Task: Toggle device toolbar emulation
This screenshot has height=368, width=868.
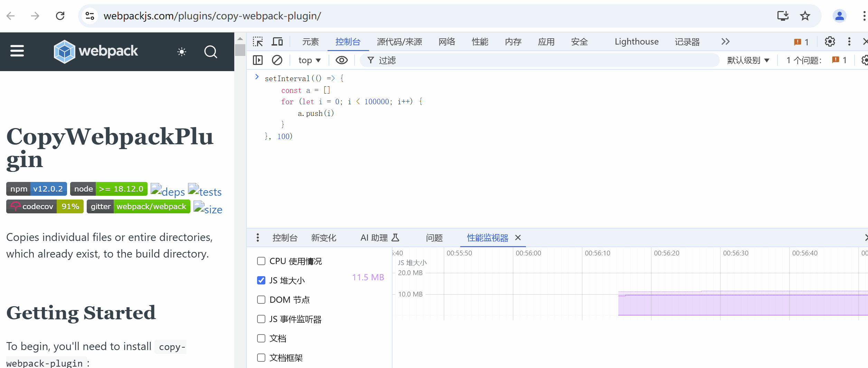Action: (277, 42)
